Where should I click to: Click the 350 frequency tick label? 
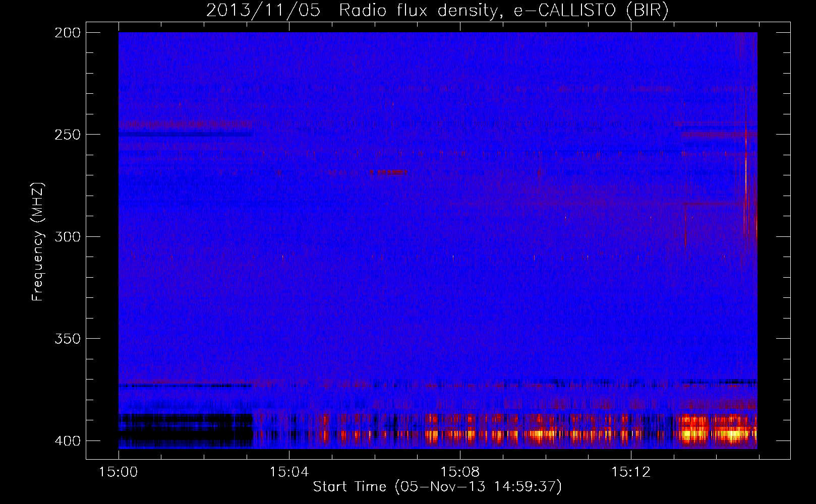click(67, 339)
